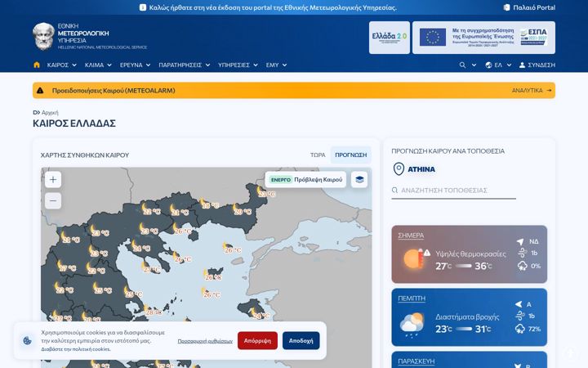Open the map layers stack icon
Screen dimensions: 588x368
[359, 179]
